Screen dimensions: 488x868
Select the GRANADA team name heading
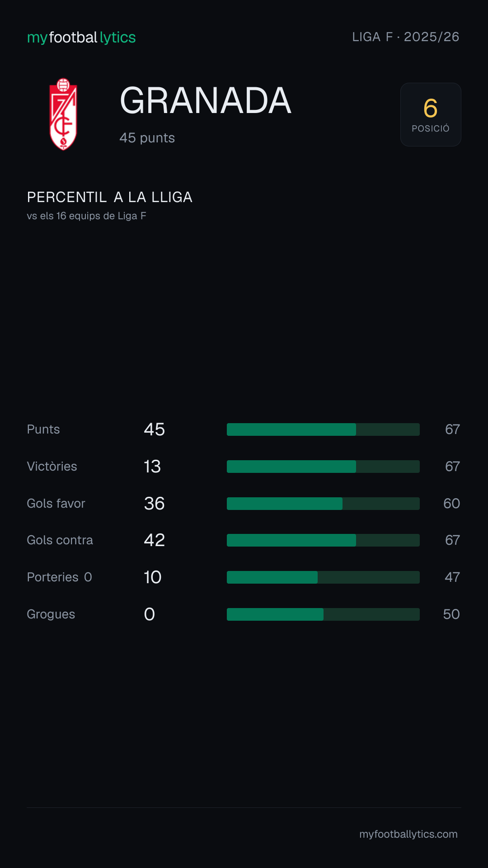point(206,100)
